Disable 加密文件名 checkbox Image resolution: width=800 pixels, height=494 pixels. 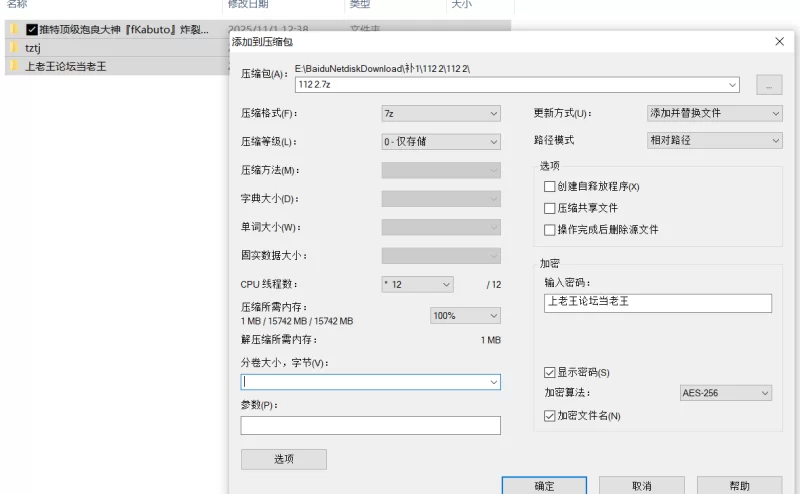click(x=549, y=415)
